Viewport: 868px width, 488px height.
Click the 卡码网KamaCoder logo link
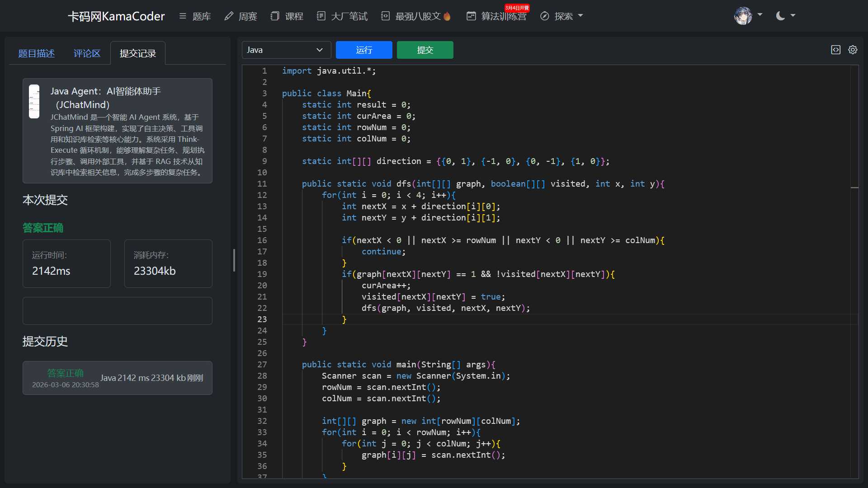pos(116,16)
